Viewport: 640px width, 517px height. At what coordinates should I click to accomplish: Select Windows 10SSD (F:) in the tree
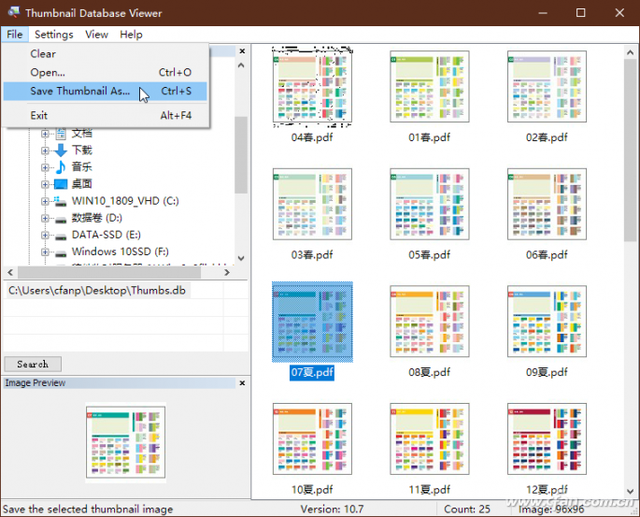(120, 252)
